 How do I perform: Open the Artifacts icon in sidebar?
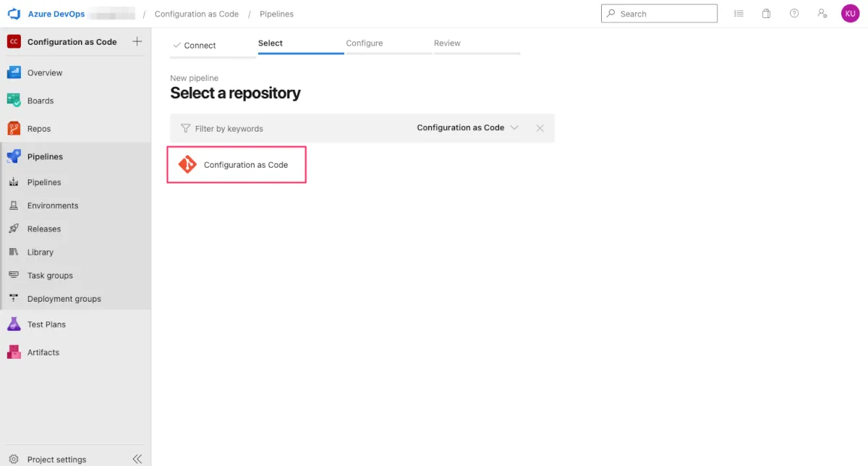pyautogui.click(x=14, y=352)
